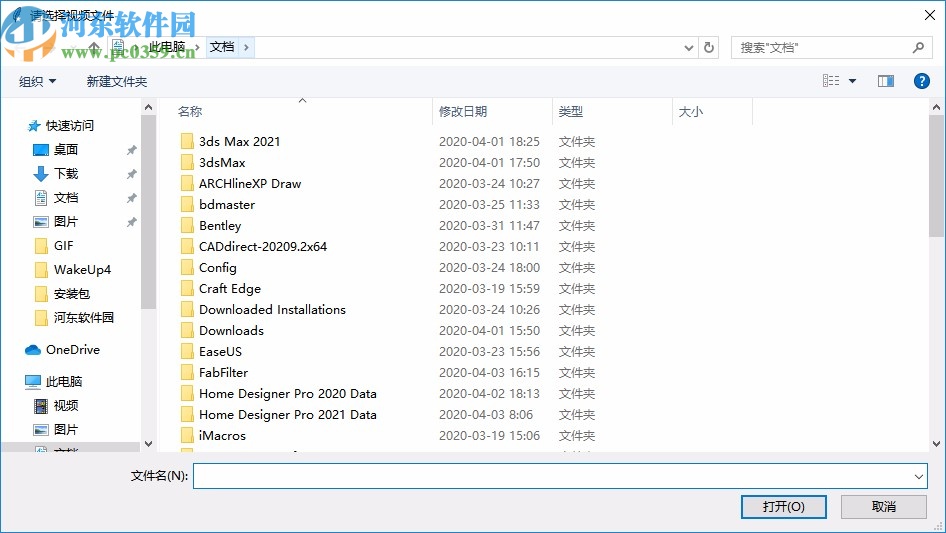Viewport: 946px width, 533px height.
Task: Sort by 类型 column header
Action: pyautogui.click(x=571, y=112)
